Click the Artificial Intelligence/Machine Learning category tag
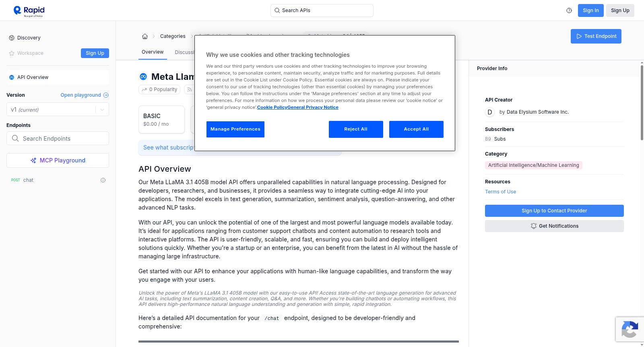This screenshot has width=644, height=347. (533, 165)
